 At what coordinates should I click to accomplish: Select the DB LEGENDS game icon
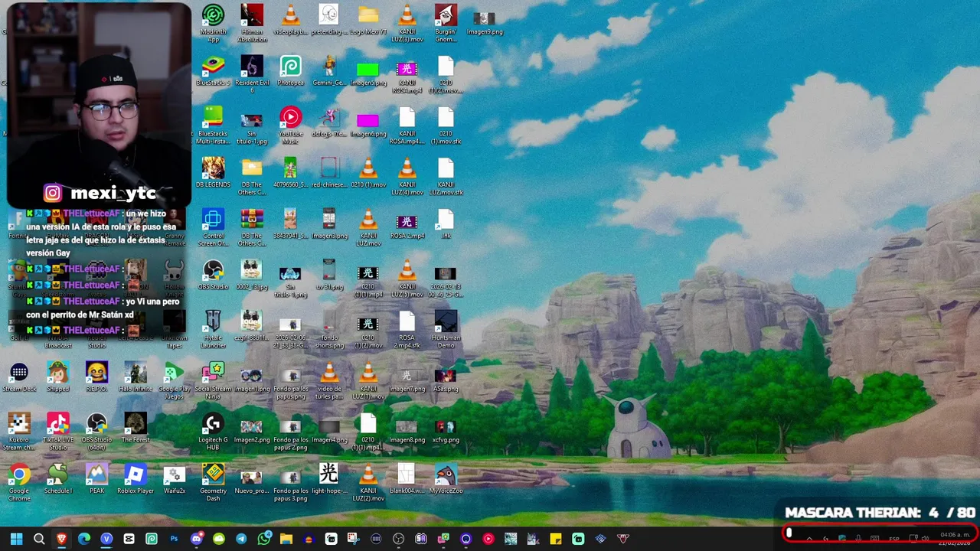pyautogui.click(x=213, y=172)
